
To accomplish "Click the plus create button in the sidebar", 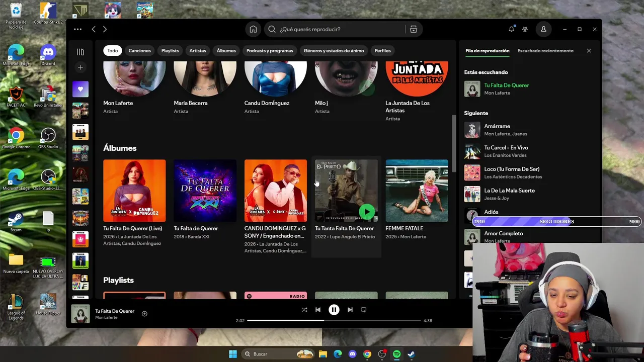I will (x=80, y=67).
